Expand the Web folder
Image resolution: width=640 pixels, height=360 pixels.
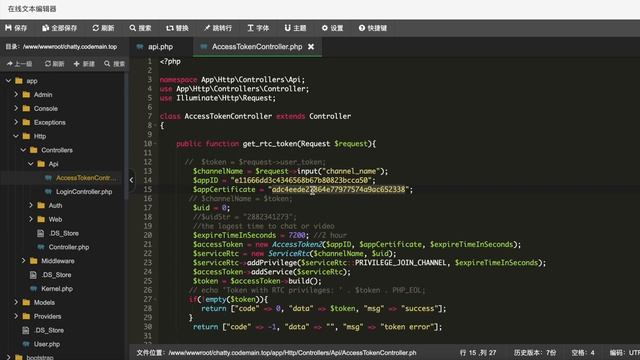pyautogui.click(x=31, y=220)
